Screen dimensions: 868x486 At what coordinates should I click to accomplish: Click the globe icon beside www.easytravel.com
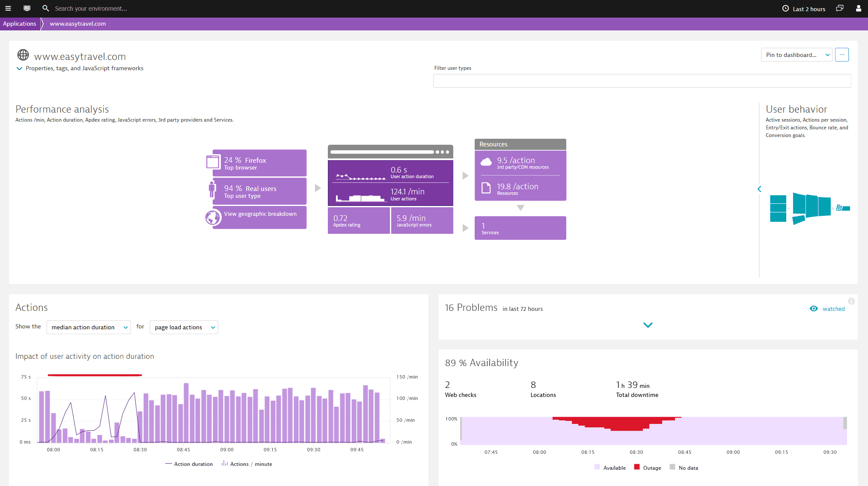point(23,55)
